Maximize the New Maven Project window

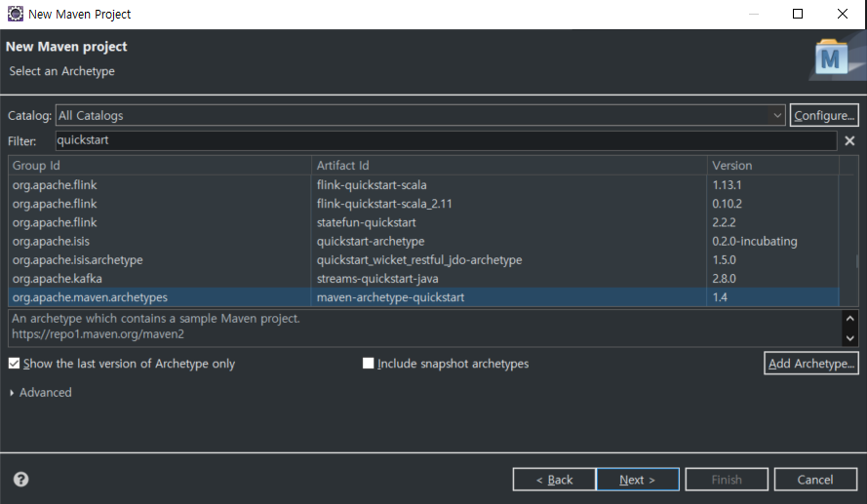(x=798, y=14)
